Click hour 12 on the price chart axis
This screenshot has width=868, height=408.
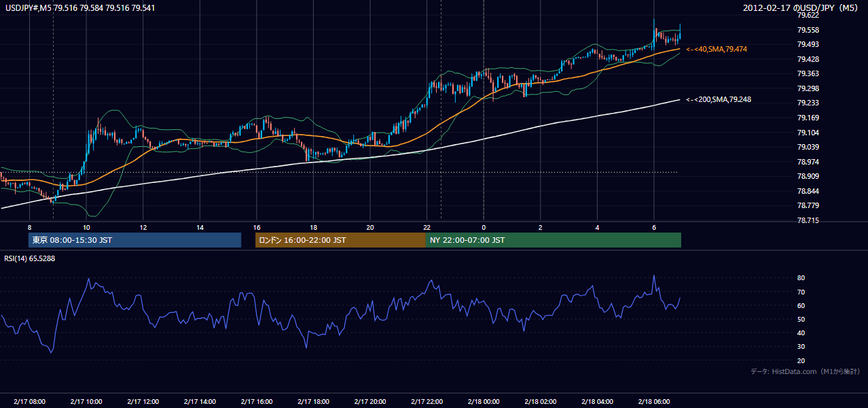click(143, 227)
